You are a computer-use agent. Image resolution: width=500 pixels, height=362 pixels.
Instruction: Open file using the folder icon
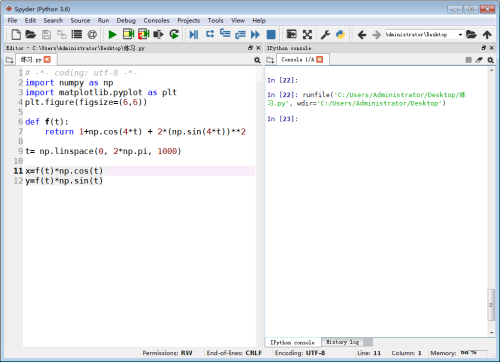31,34
